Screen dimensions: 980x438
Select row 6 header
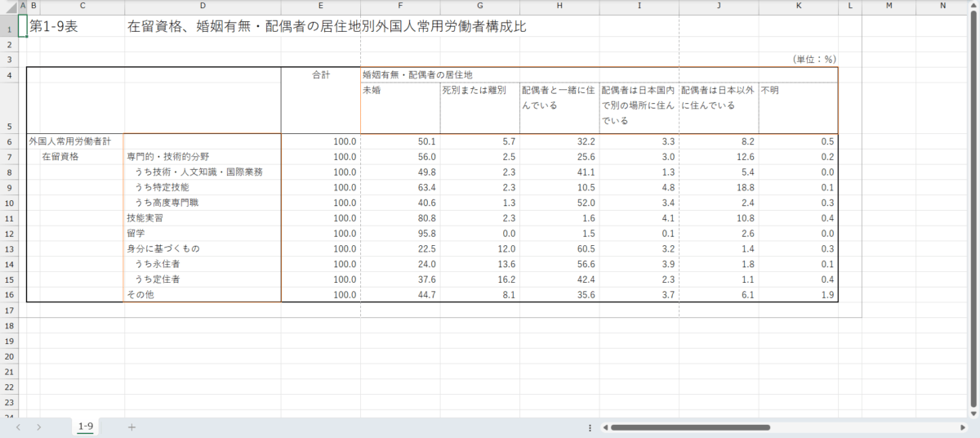pyautogui.click(x=10, y=141)
